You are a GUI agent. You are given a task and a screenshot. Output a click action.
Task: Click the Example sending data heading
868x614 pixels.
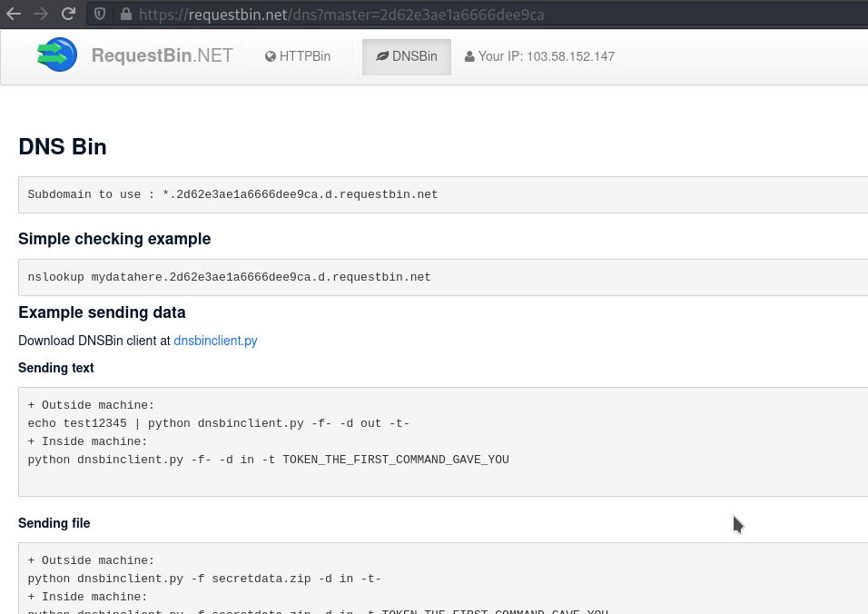coord(102,312)
